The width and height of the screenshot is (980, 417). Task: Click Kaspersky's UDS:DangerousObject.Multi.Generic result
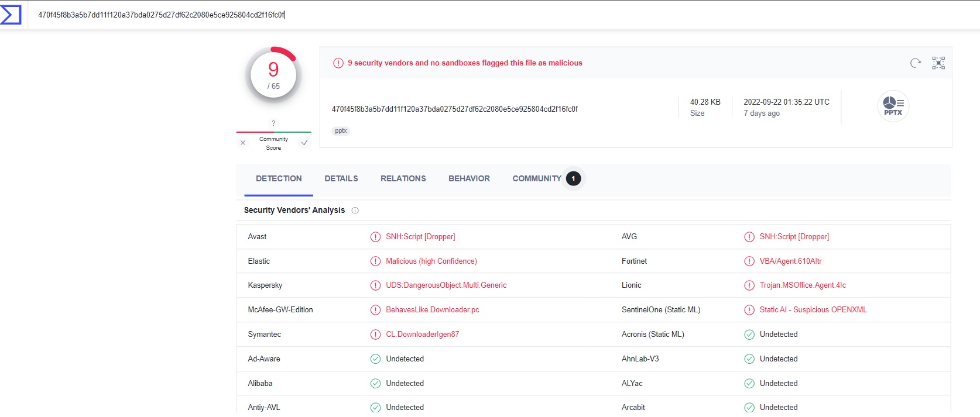pyautogui.click(x=446, y=285)
